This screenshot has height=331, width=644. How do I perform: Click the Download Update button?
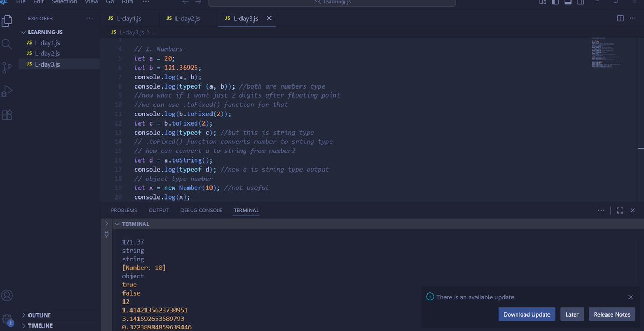pyautogui.click(x=526, y=314)
